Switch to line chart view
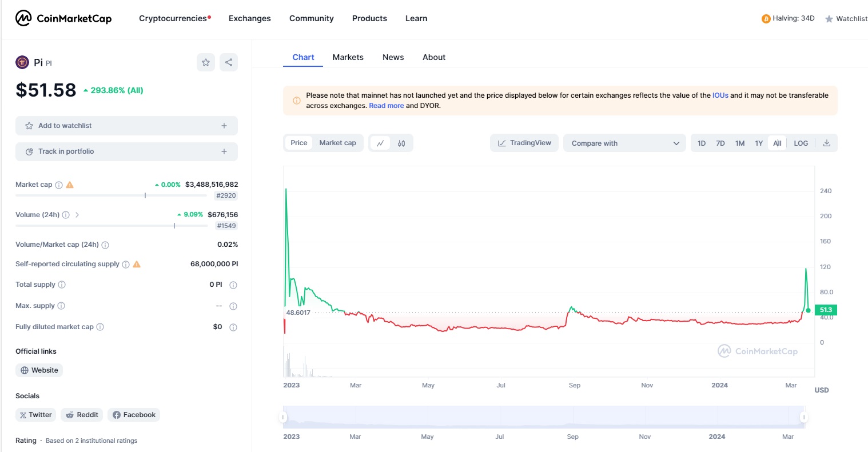This screenshot has height=452, width=868. click(x=380, y=143)
